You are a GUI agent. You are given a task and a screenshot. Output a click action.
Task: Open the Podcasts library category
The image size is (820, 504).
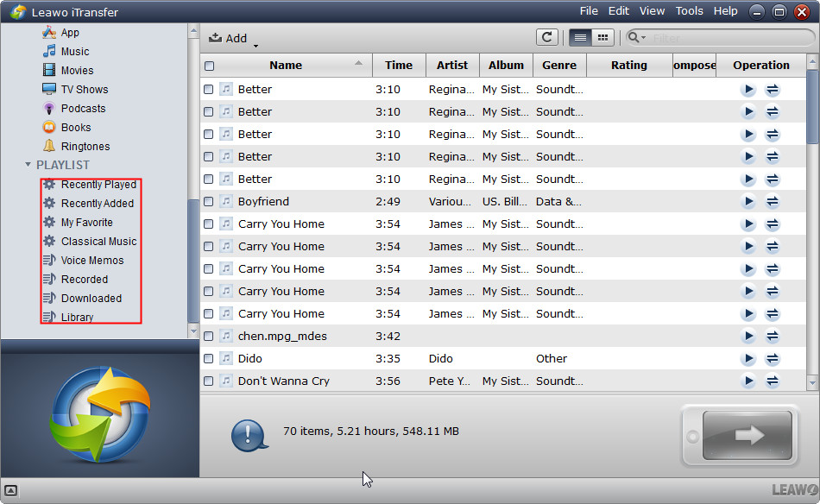83,108
